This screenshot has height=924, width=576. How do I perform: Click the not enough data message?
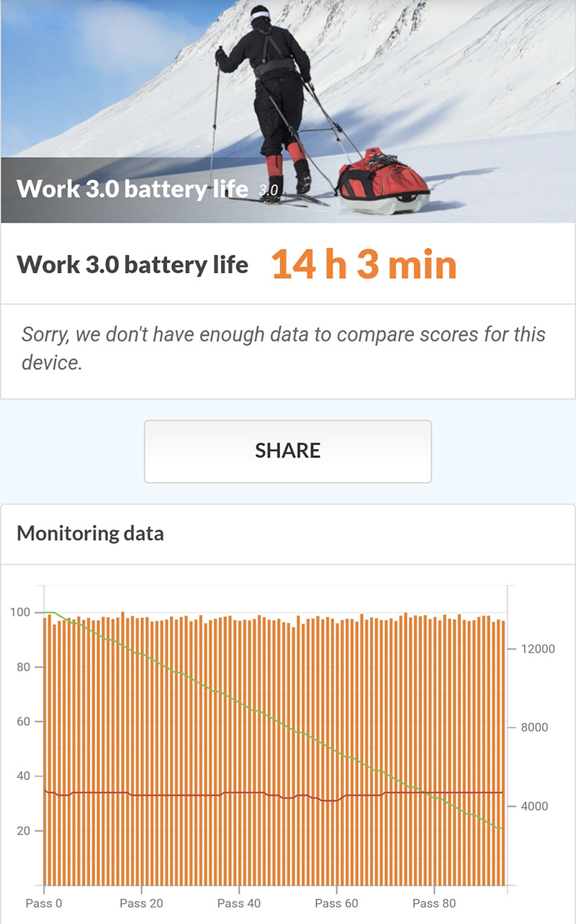tap(284, 349)
